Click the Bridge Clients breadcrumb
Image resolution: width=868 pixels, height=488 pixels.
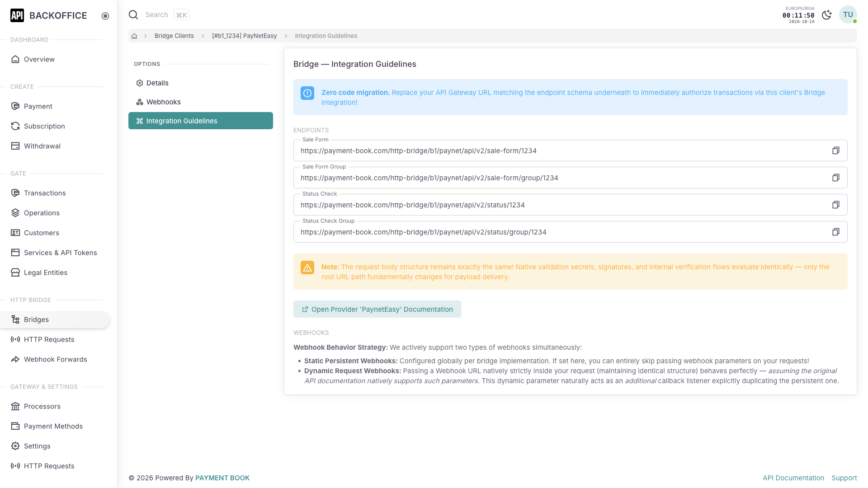[x=174, y=36]
